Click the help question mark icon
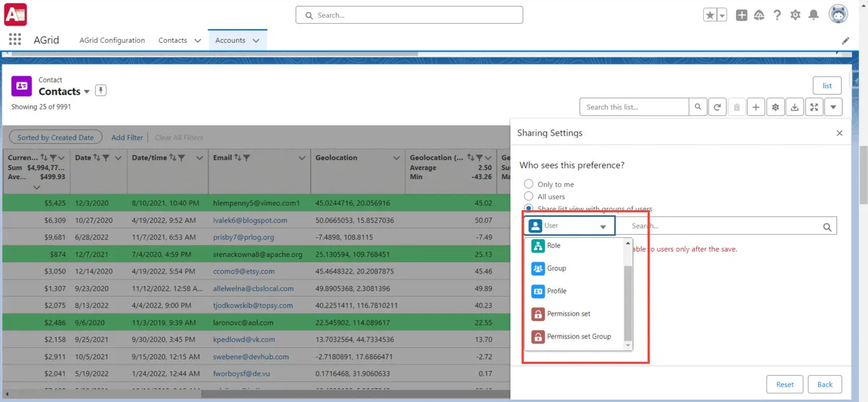This screenshot has width=868, height=402. pyautogui.click(x=778, y=14)
